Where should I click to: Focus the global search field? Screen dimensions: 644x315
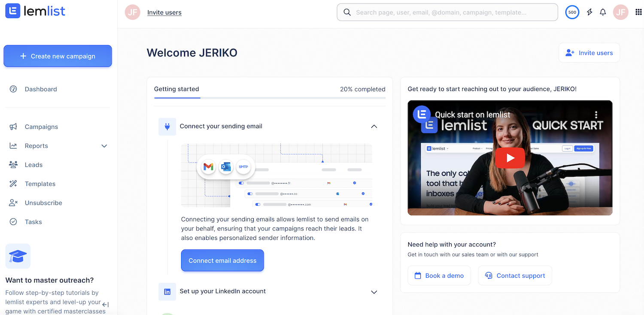447,12
